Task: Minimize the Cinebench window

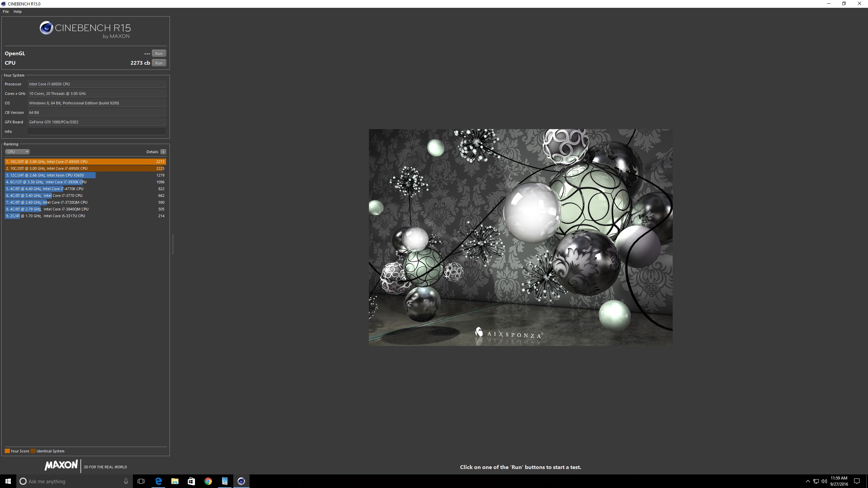Action: click(829, 4)
